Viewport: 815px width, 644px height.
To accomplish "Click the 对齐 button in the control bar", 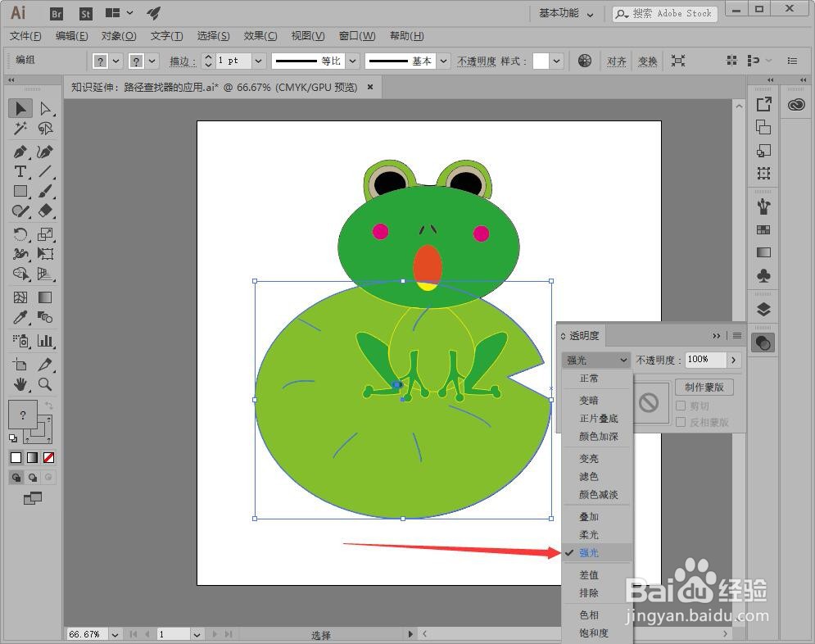I will click(x=617, y=61).
